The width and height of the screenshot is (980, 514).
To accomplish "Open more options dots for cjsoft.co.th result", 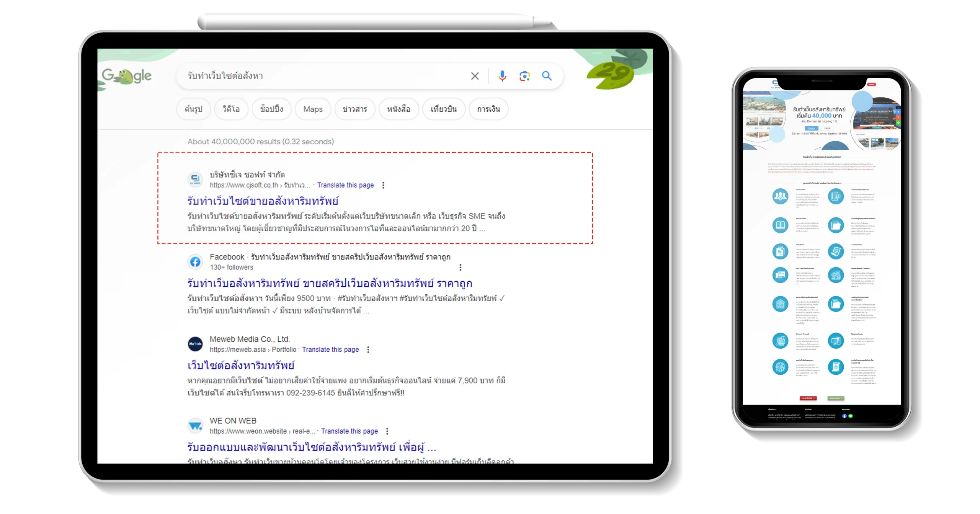I will coord(383,185).
